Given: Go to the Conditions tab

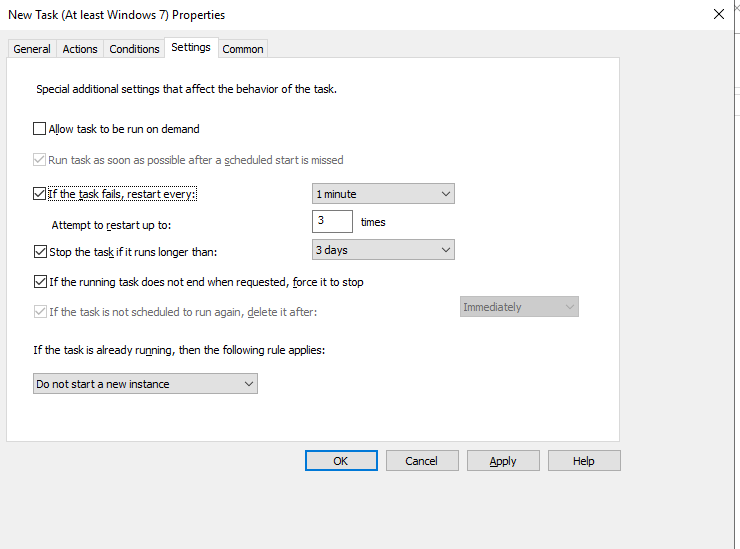Looking at the screenshot, I should [134, 49].
